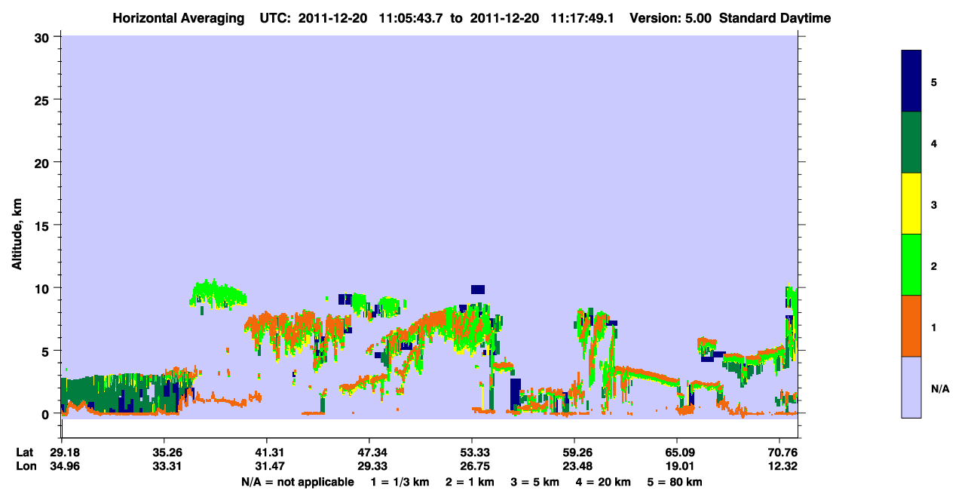The height and width of the screenshot is (503, 980).
Task: Click legend text '4 = 20 km'
Action: click(604, 482)
